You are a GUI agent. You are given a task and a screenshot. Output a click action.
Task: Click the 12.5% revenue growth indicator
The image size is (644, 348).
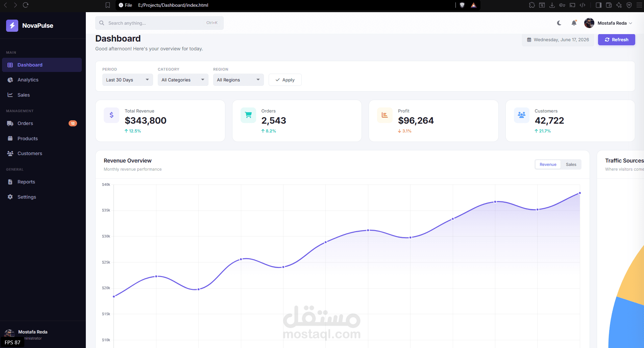[x=133, y=131]
